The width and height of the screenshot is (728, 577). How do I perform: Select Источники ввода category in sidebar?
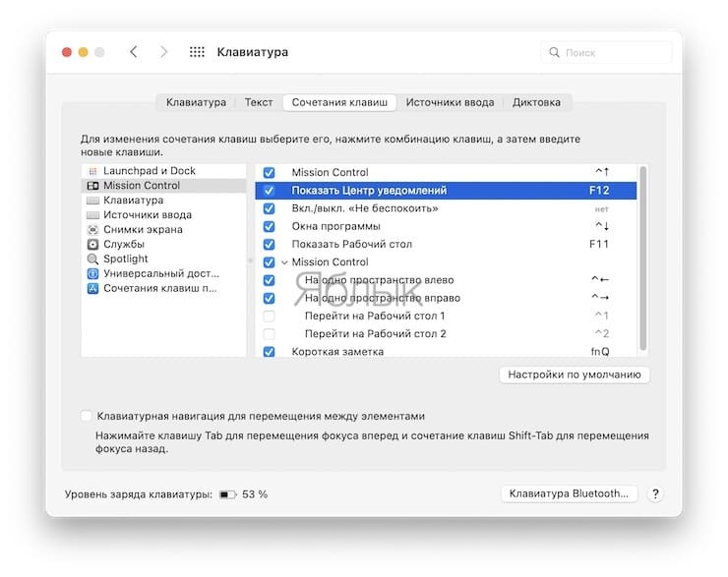[163, 215]
